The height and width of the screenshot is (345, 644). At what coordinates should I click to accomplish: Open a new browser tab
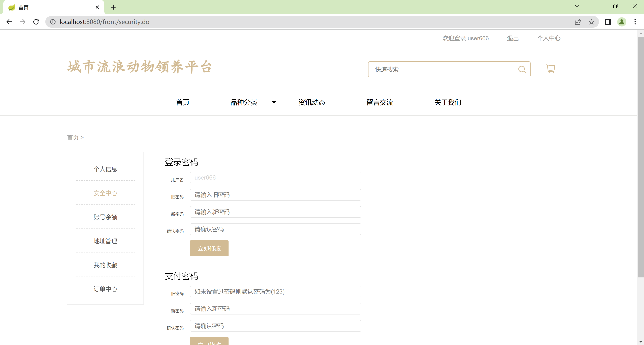(113, 7)
